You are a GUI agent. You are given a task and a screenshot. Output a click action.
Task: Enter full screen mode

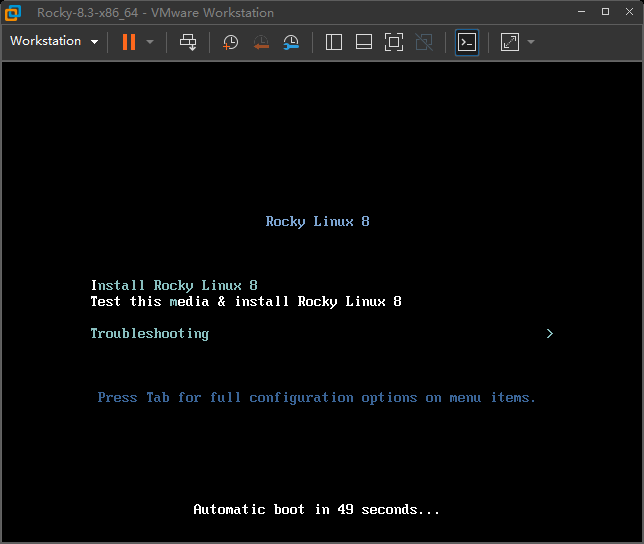tap(394, 42)
